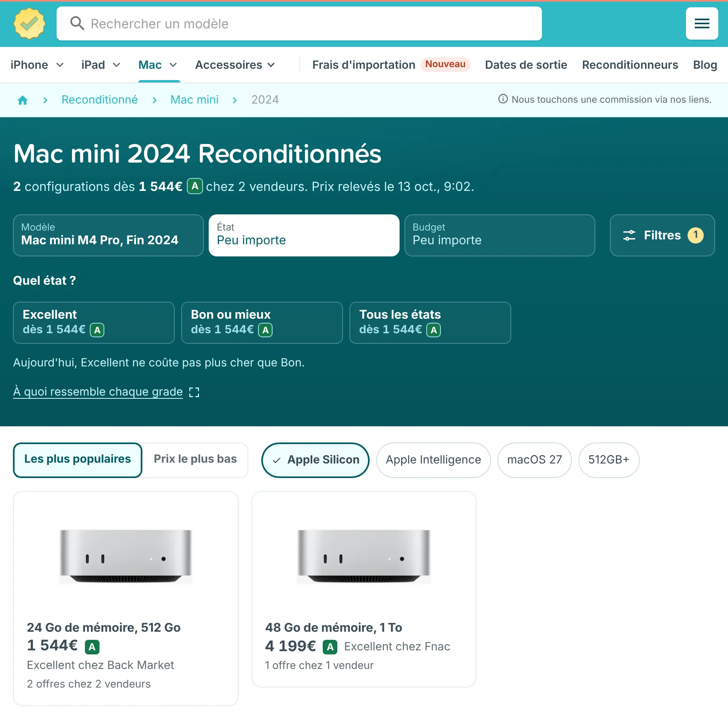Open the État selector
This screenshot has width=728, height=728.
304,235
